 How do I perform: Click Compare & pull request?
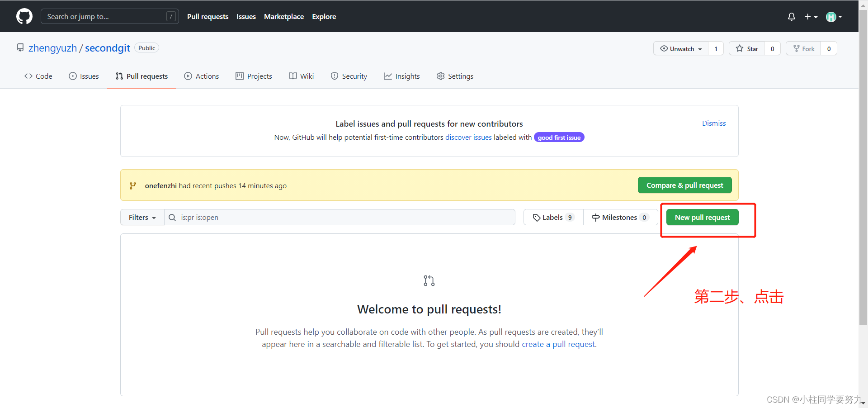[684, 185]
